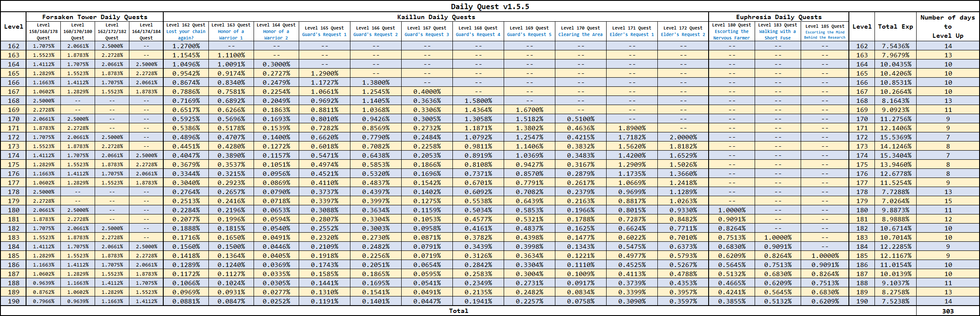Click the "Euphresia Daily Quests" group header

pyautogui.click(x=779, y=17)
